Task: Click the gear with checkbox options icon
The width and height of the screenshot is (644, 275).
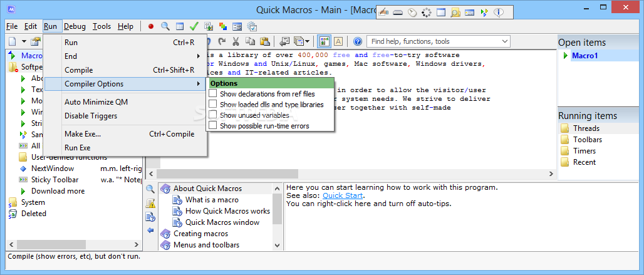Action: click(252, 26)
